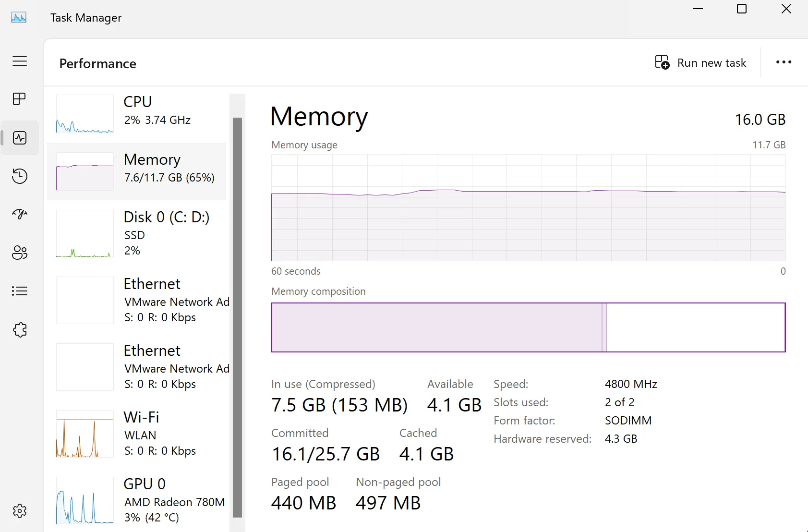Screen dimensions: 808x532
Task: Open the Startup apps page icon
Action: (20, 214)
